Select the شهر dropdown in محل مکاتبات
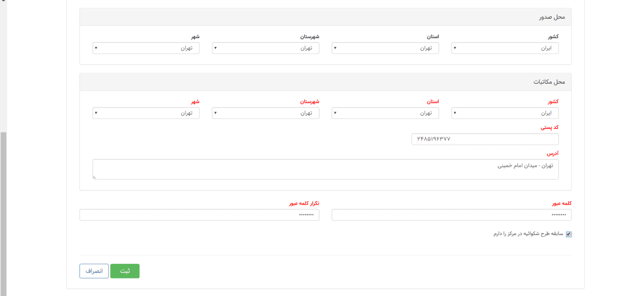Viewport: 644px width, 296px height. (146, 113)
